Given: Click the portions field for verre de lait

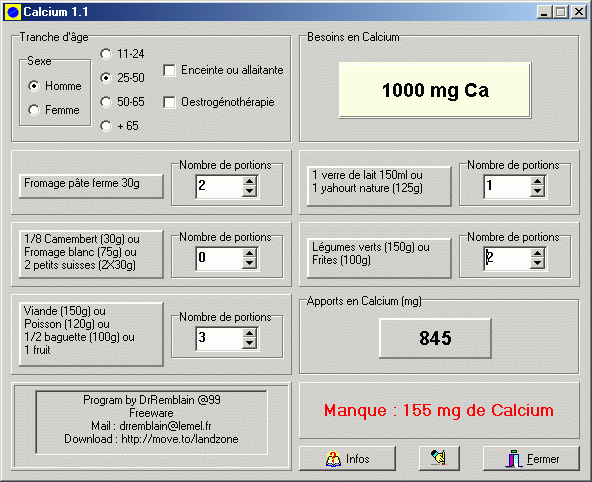Looking at the screenshot, I should point(507,186).
